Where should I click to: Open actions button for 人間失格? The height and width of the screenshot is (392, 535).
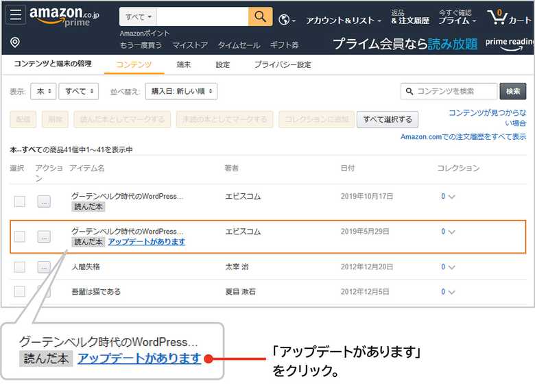pos(44,267)
